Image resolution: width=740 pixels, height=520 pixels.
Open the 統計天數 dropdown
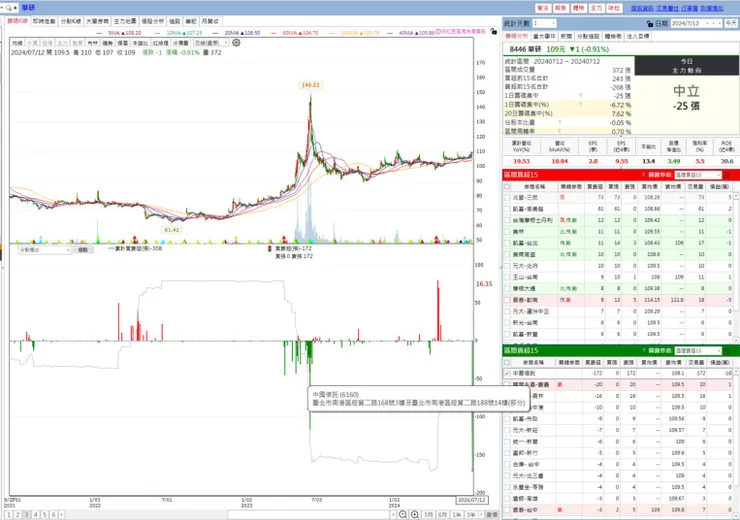pyautogui.click(x=545, y=23)
